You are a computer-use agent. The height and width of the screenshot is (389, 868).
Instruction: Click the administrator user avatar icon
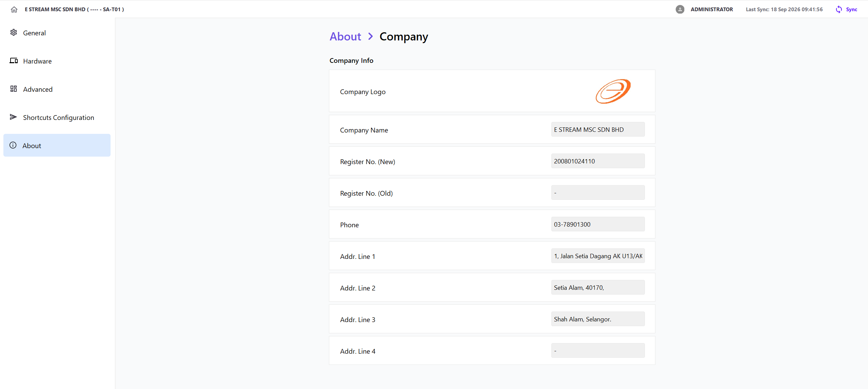(680, 10)
